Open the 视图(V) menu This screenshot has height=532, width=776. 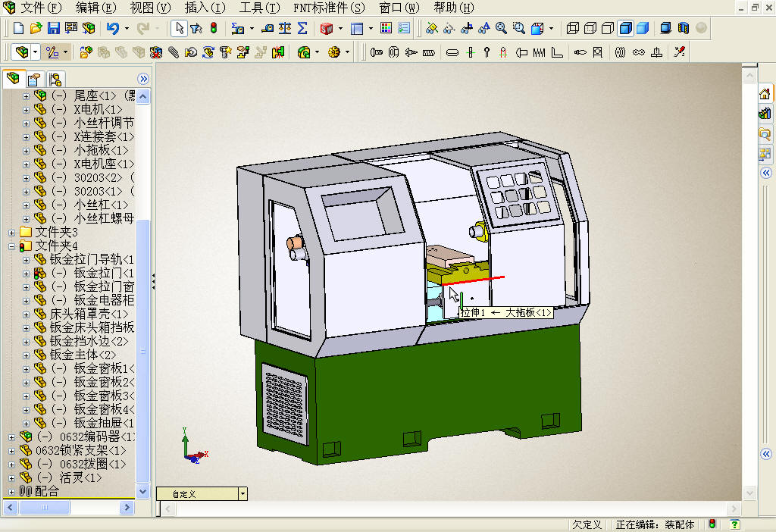click(x=150, y=8)
